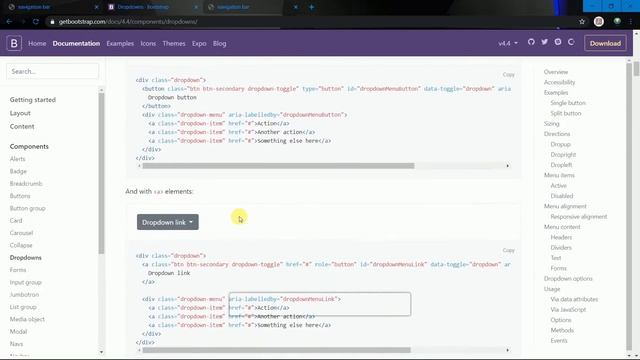Image resolution: width=640 pixels, height=360 pixels.
Task: Expand the Dropdown link button
Action: 168,222
